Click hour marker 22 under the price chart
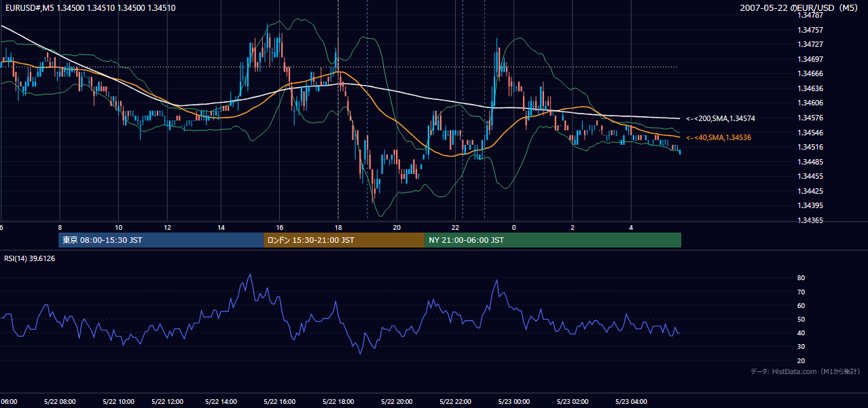This screenshot has width=868, height=408. click(455, 227)
